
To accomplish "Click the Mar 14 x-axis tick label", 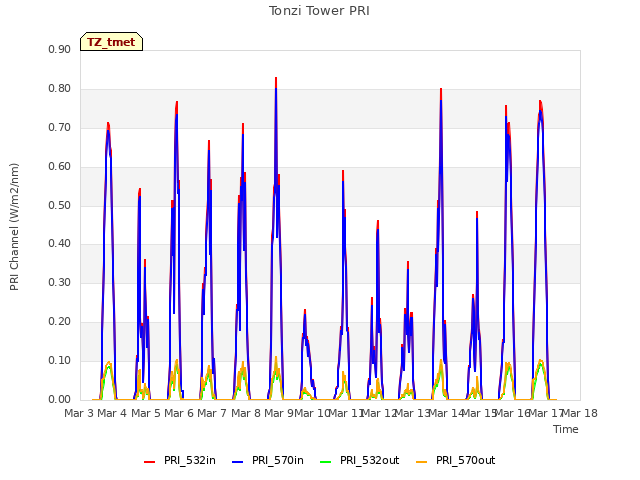I will tap(445, 413).
